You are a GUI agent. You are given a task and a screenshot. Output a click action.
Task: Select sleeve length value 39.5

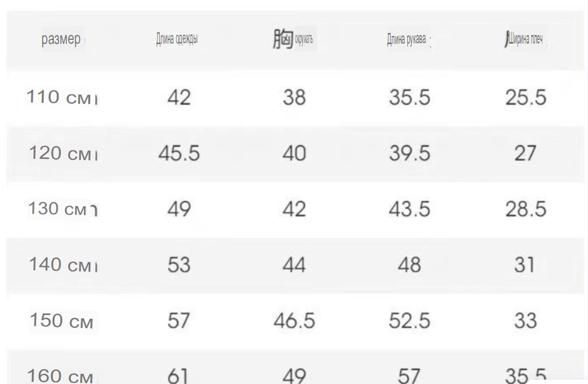click(x=409, y=153)
